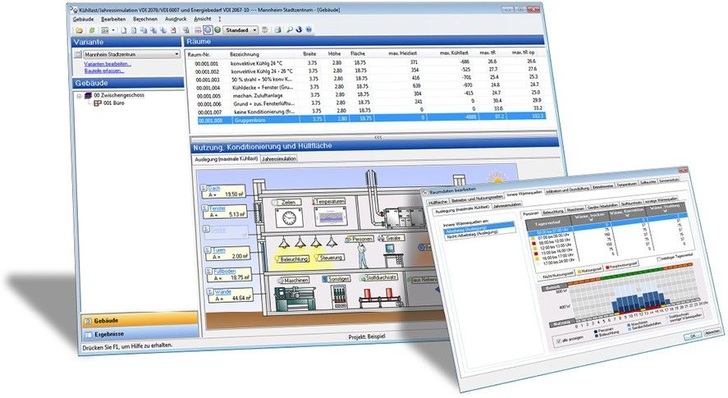Open the small arrow beside the third toolbar icon
The width and height of the screenshot is (728, 398).
(x=113, y=30)
